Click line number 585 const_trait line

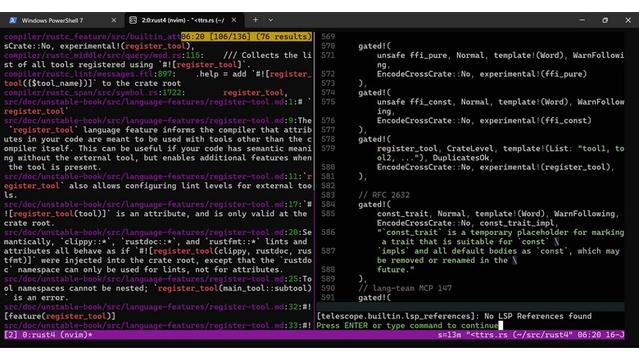pos(328,214)
